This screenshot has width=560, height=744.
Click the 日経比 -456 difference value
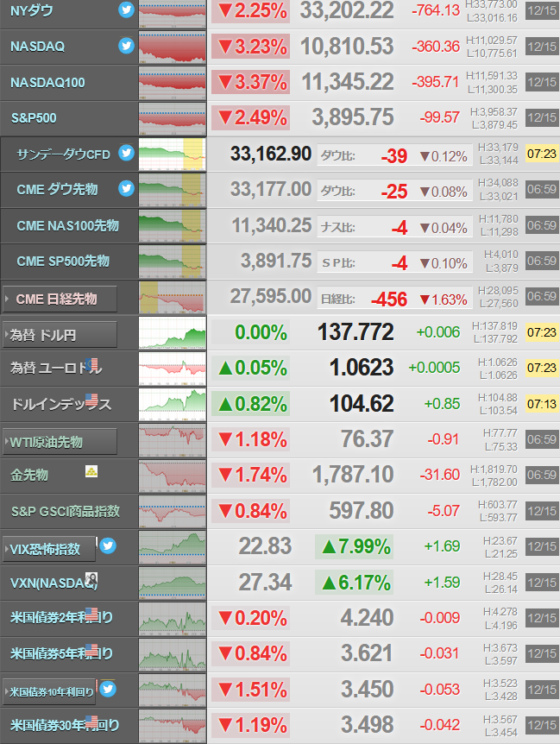pos(389,299)
